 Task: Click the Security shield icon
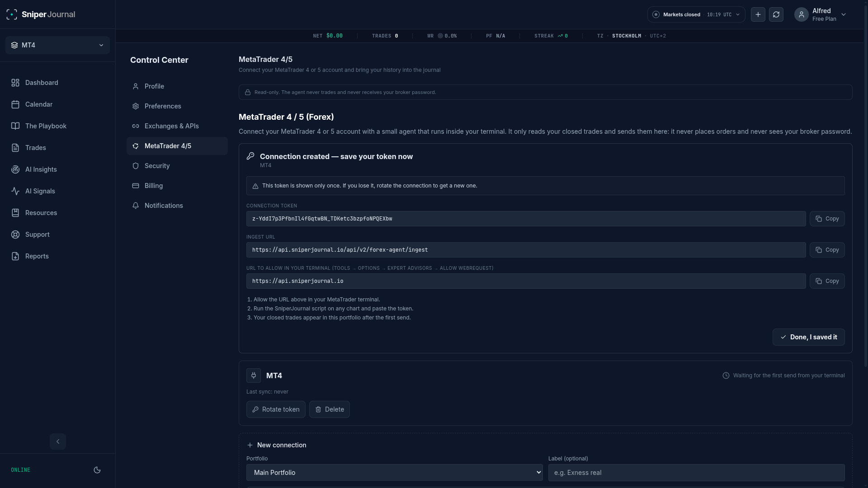[x=136, y=166]
